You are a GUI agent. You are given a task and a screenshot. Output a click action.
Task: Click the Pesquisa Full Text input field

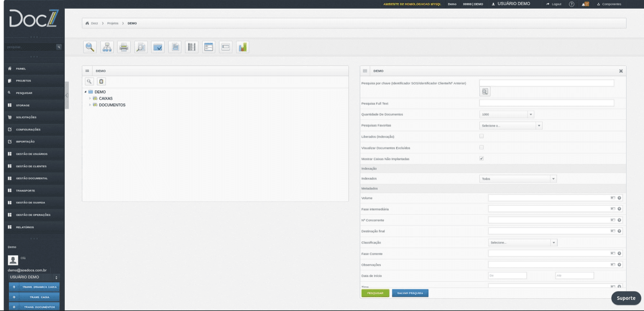(546, 103)
